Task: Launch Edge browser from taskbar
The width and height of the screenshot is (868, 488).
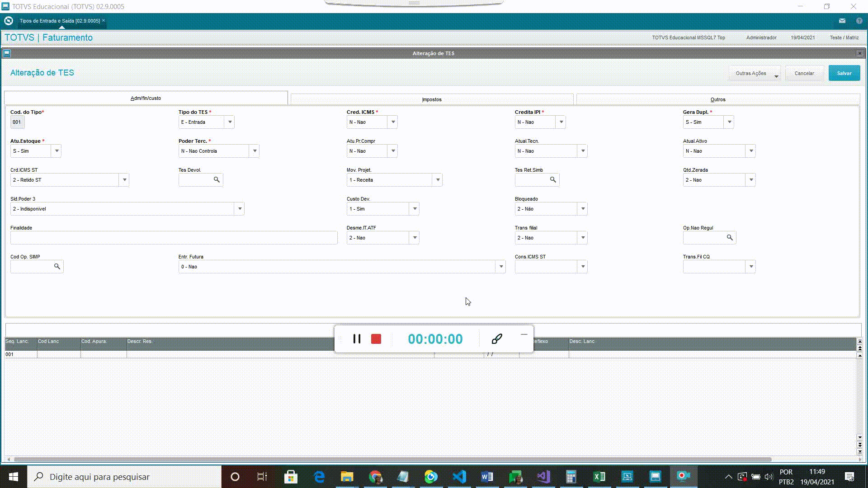Action: (319, 477)
